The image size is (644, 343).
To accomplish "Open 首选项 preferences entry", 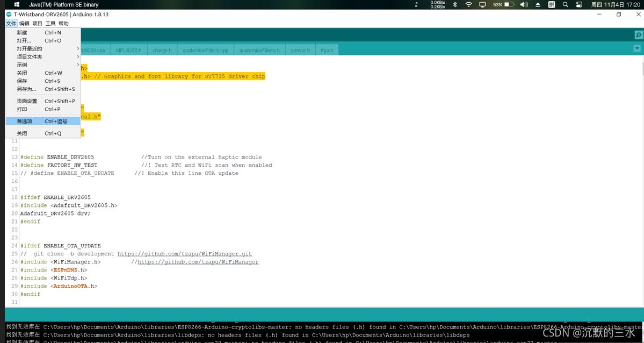I will (x=43, y=122).
